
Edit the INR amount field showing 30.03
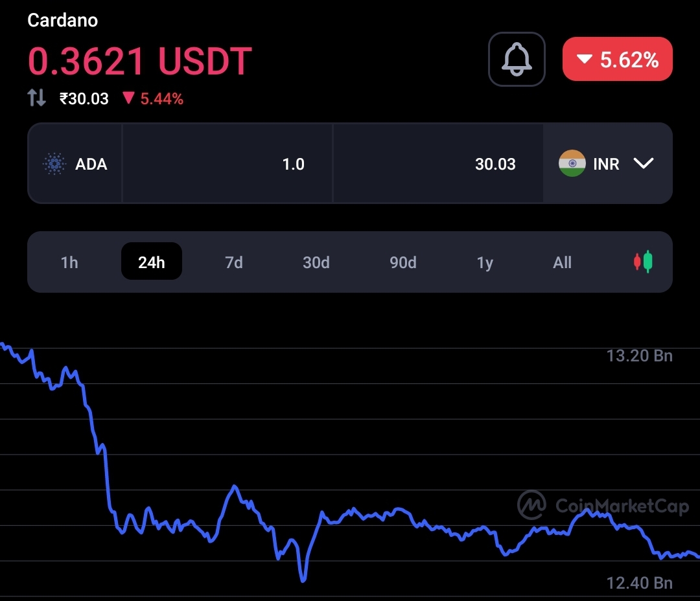tap(438, 164)
